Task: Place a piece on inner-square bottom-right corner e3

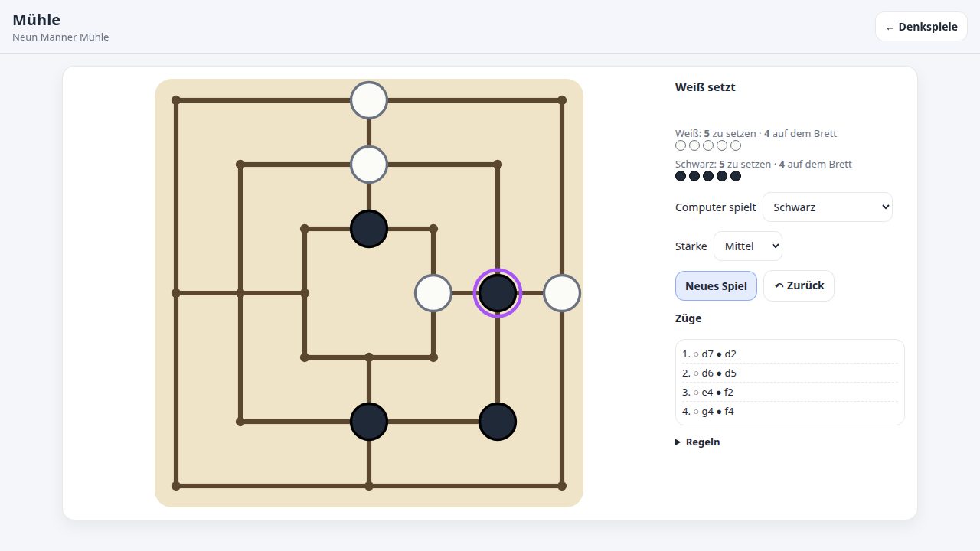Action: click(x=433, y=357)
